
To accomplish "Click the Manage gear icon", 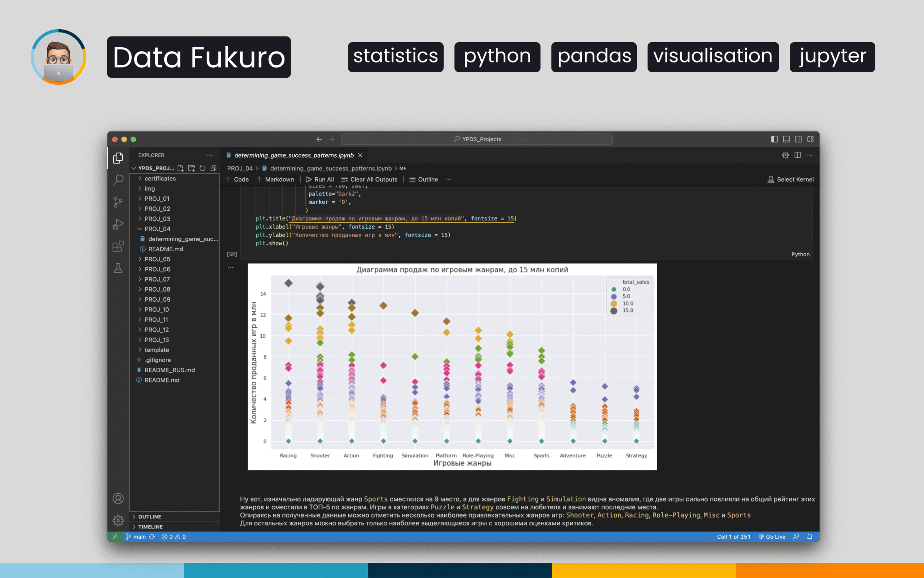I will coord(118,520).
